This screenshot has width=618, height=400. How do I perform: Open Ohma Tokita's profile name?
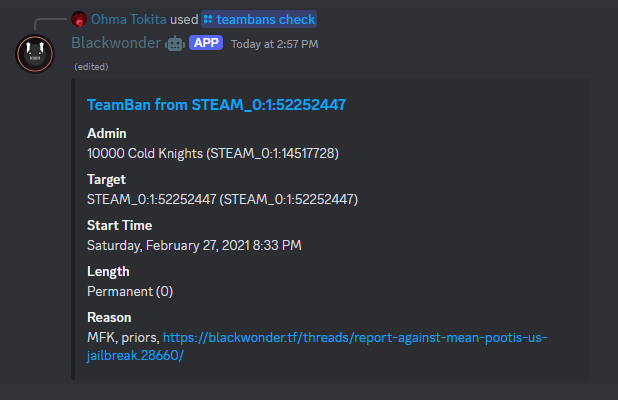128,19
